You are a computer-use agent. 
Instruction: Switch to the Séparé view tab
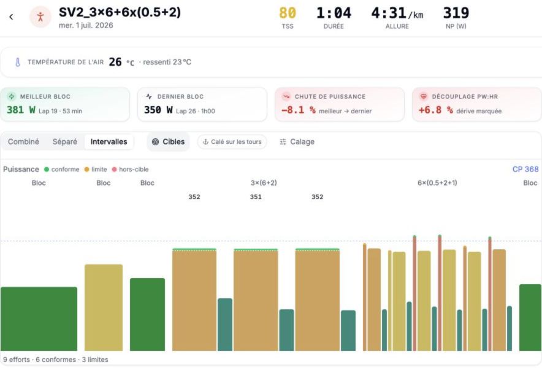pyautogui.click(x=64, y=141)
